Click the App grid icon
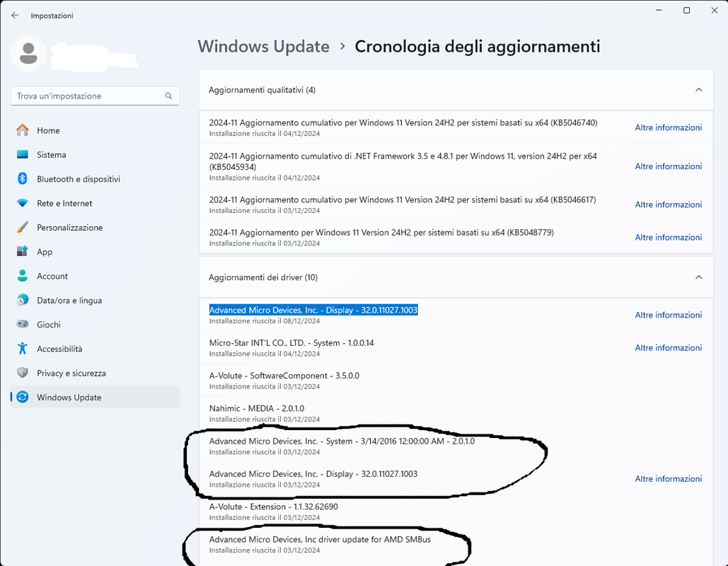728x566 pixels. (x=23, y=251)
